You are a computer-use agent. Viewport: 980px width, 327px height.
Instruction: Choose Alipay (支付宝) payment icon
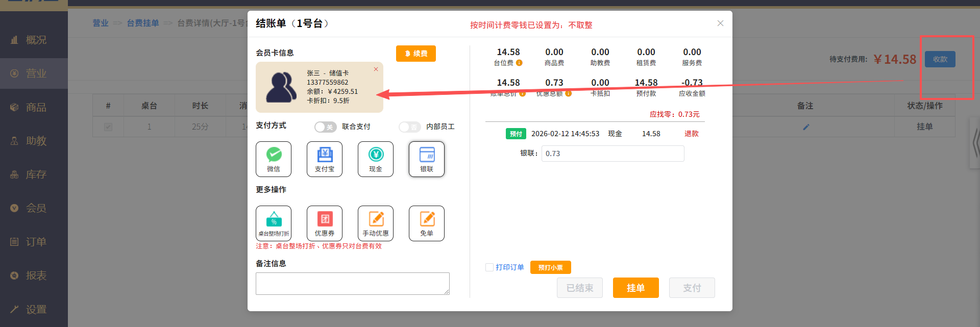(x=325, y=159)
